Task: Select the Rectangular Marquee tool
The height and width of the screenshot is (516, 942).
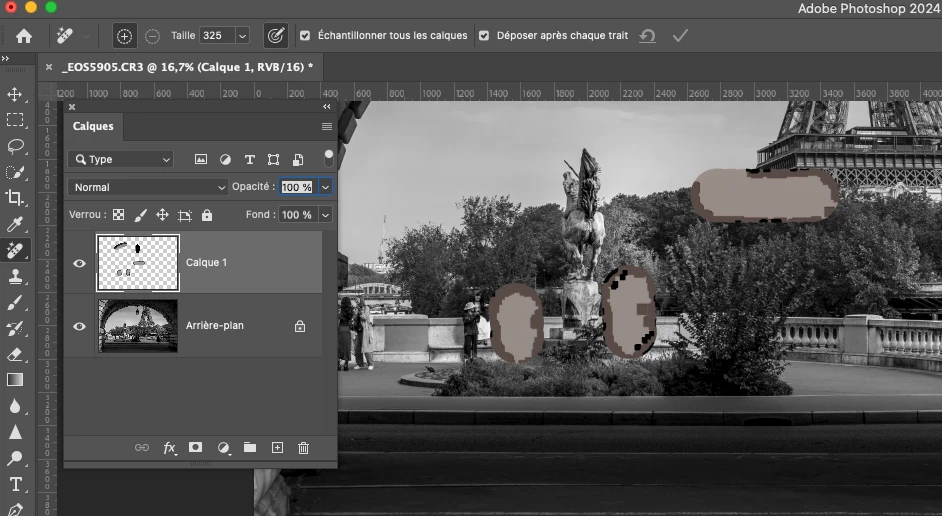Action: 14,120
